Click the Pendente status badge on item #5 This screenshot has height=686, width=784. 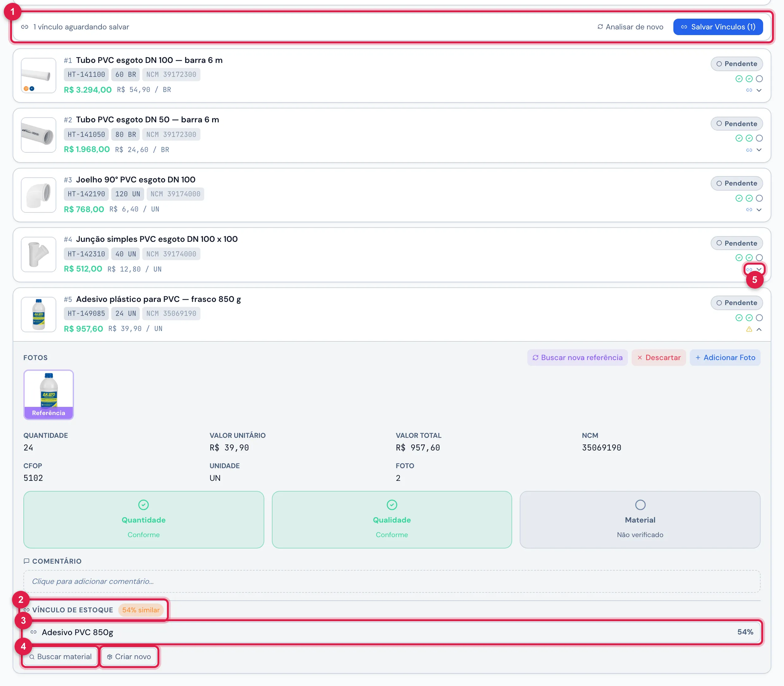coord(737,303)
